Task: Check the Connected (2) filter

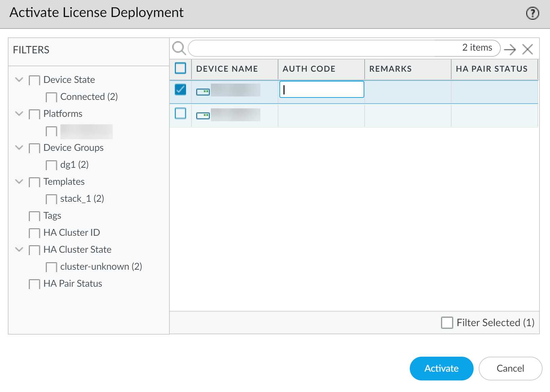Action: tap(51, 97)
